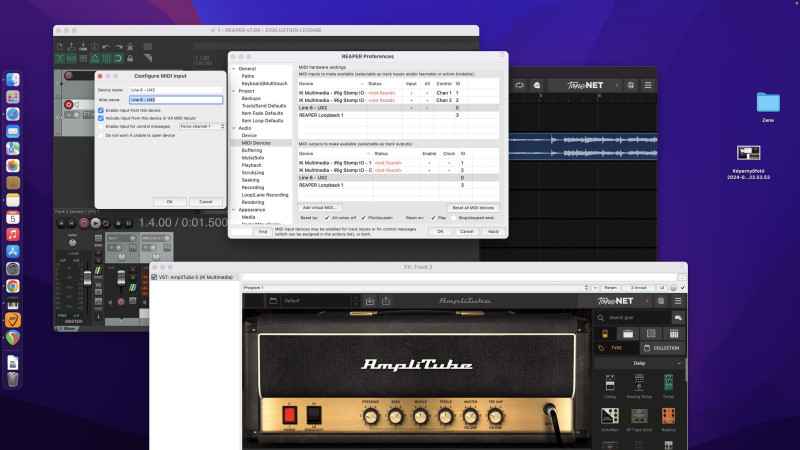Open the hamburger menu beside ToneNET in back window

(x=648, y=85)
